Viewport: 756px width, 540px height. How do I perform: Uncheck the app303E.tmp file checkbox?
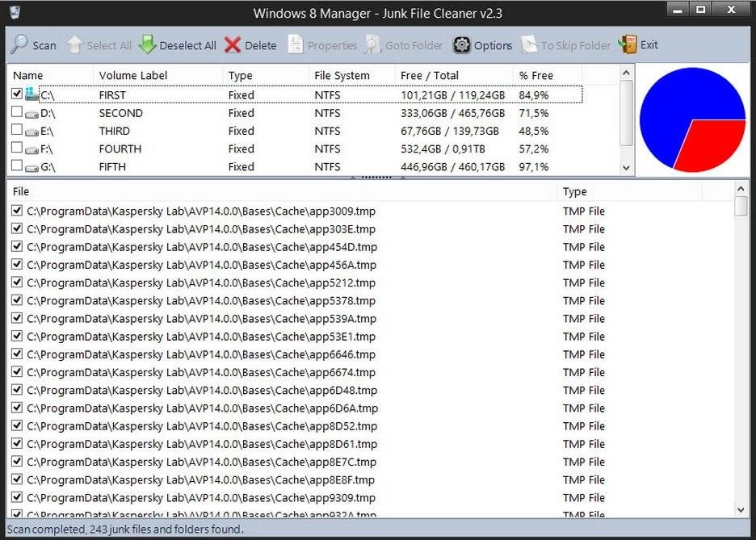pyautogui.click(x=17, y=228)
